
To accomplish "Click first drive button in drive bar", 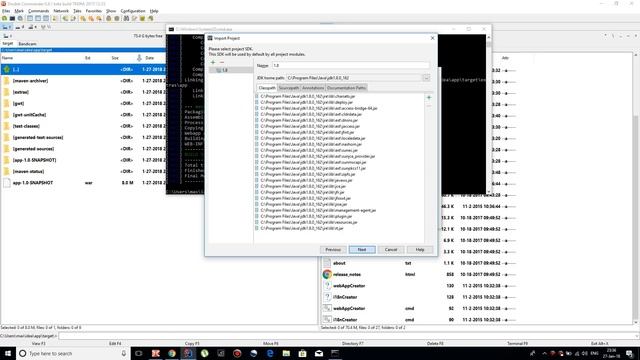I will click(x=7, y=27).
